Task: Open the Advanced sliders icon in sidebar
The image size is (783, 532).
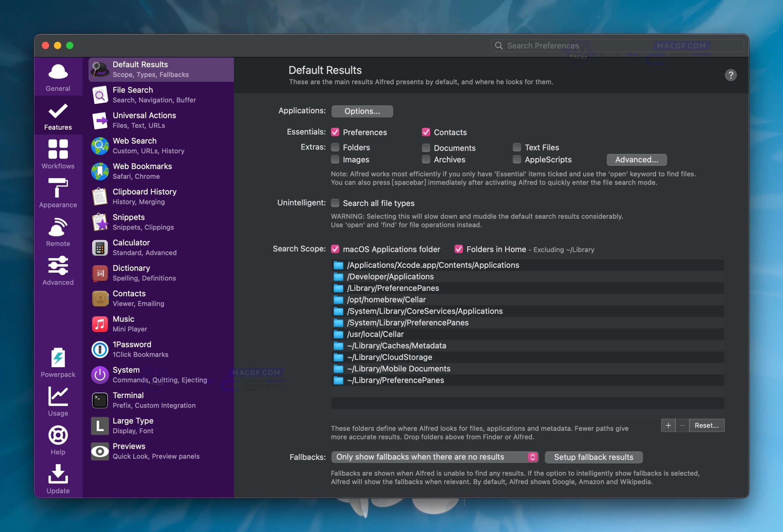Action: click(x=58, y=266)
